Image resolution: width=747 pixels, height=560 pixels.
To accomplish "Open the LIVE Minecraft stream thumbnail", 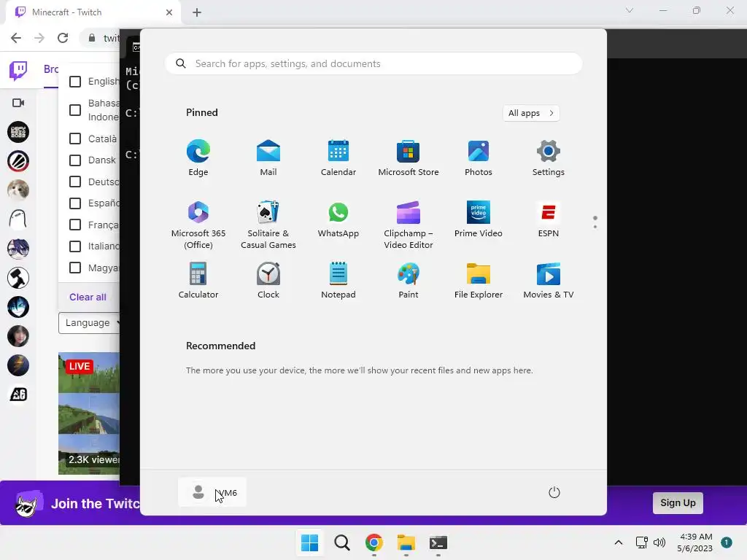I will (x=89, y=413).
